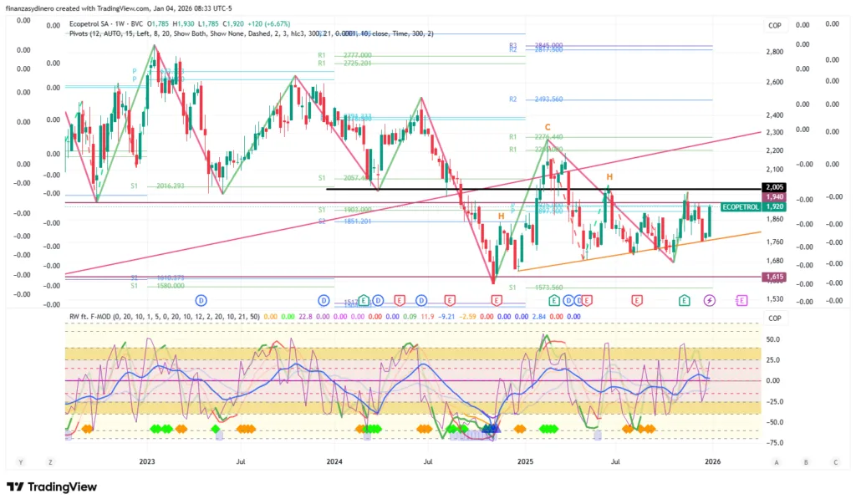This screenshot has width=856, height=504.
Task: Open the COP dropdown in indicator pane
Action: (775, 318)
